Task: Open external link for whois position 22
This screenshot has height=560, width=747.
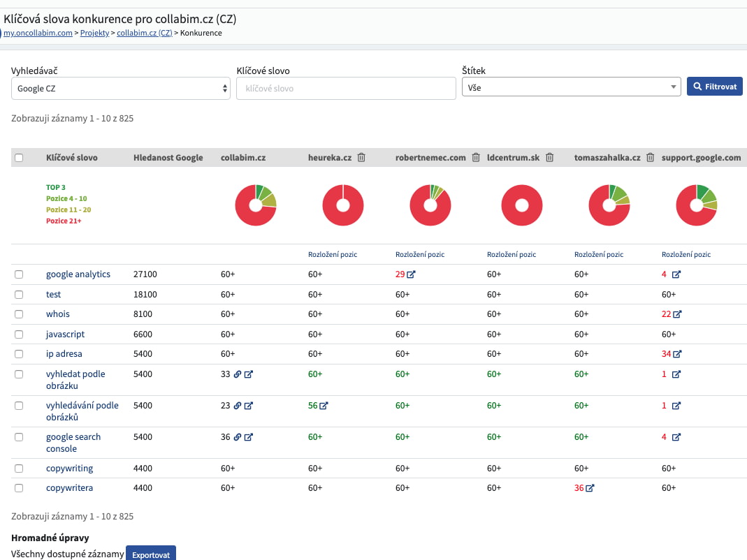Action: click(677, 314)
